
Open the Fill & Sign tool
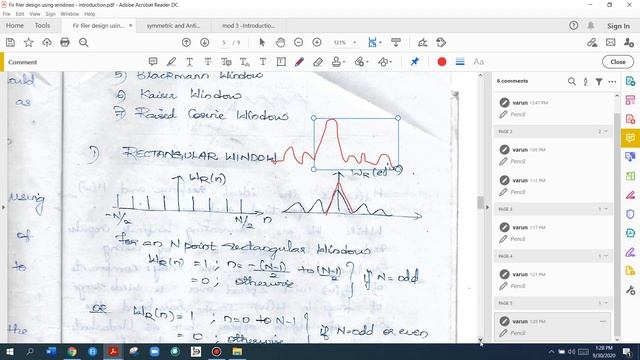[422, 42]
